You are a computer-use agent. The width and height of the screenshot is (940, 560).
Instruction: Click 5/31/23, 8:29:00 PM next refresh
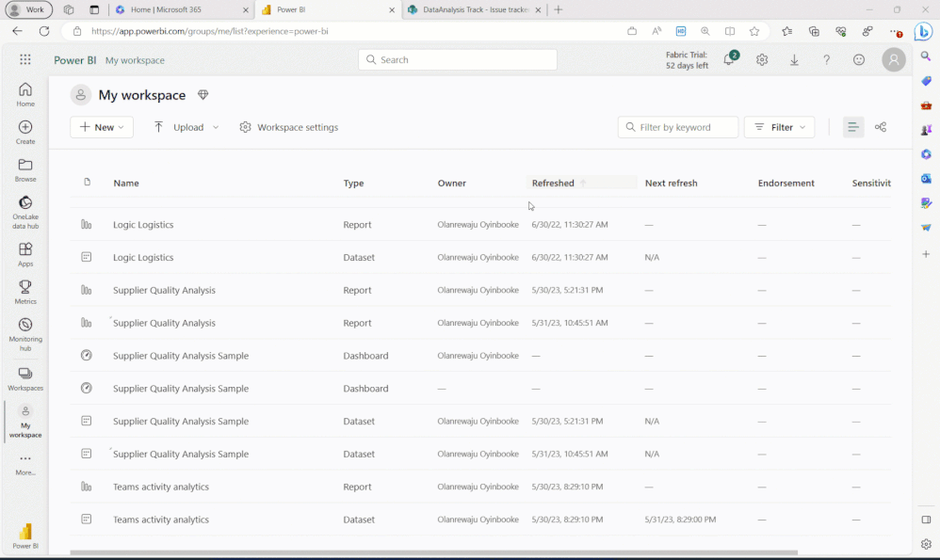680,520
